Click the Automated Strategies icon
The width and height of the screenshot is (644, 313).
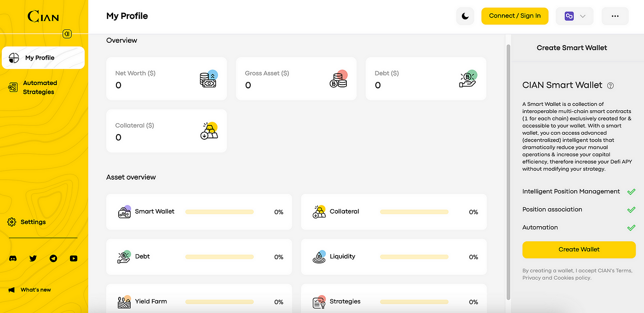(13, 87)
